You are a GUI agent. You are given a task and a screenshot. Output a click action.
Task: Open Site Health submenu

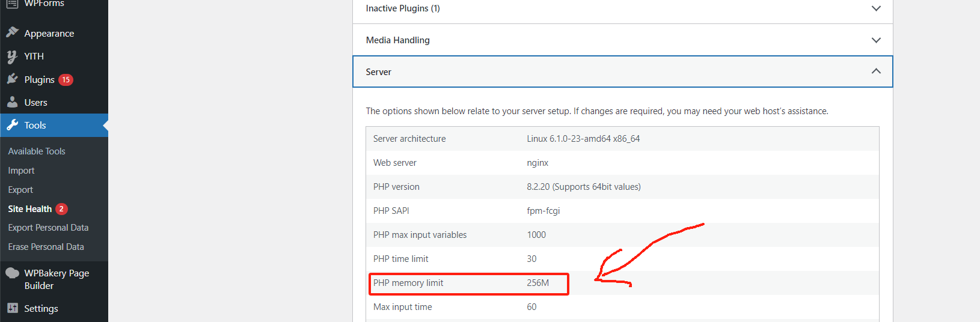coord(30,209)
